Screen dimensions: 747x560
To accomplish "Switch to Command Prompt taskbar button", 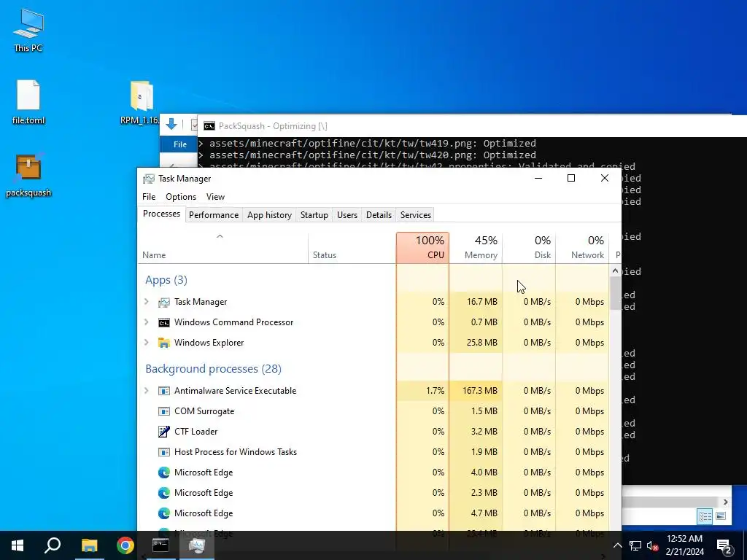I will (x=160, y=545).
